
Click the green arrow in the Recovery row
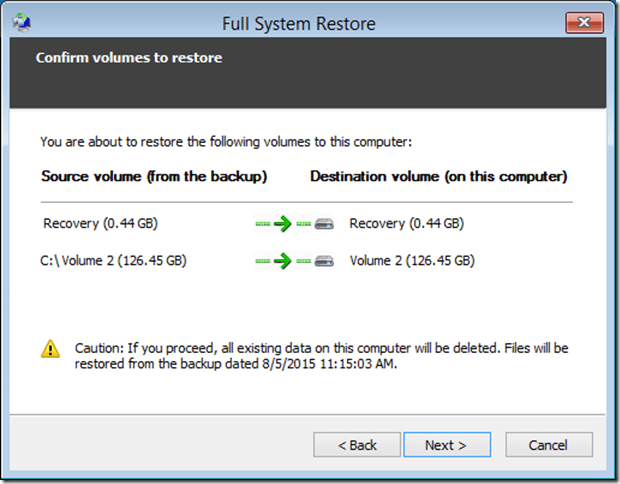point(282,224)
